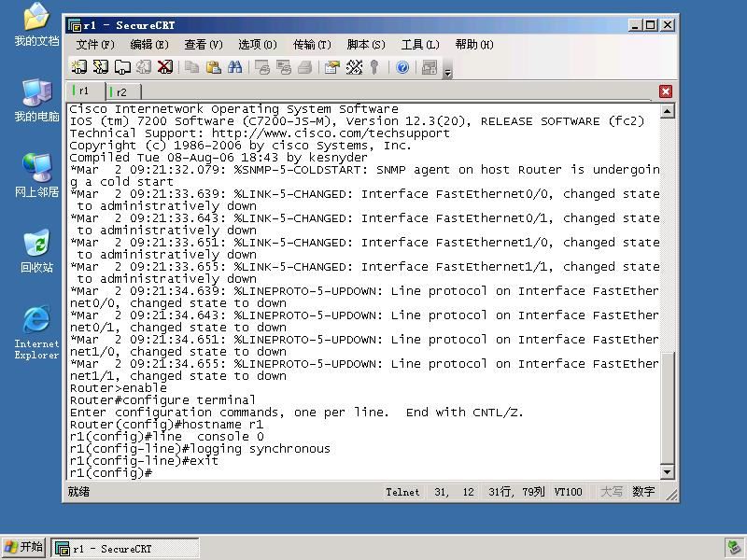Click the Telnet status bar entry
747x560 pixels.
click(402, 492)
